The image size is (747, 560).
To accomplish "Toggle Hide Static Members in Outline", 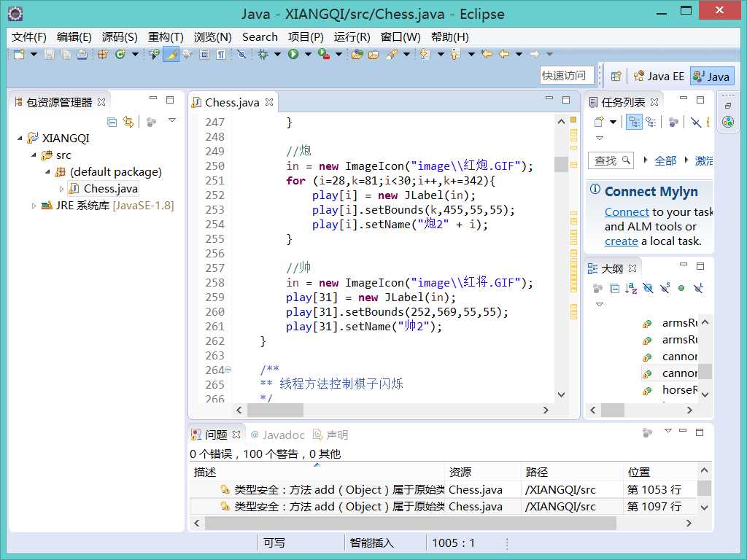I will point(665,288).
